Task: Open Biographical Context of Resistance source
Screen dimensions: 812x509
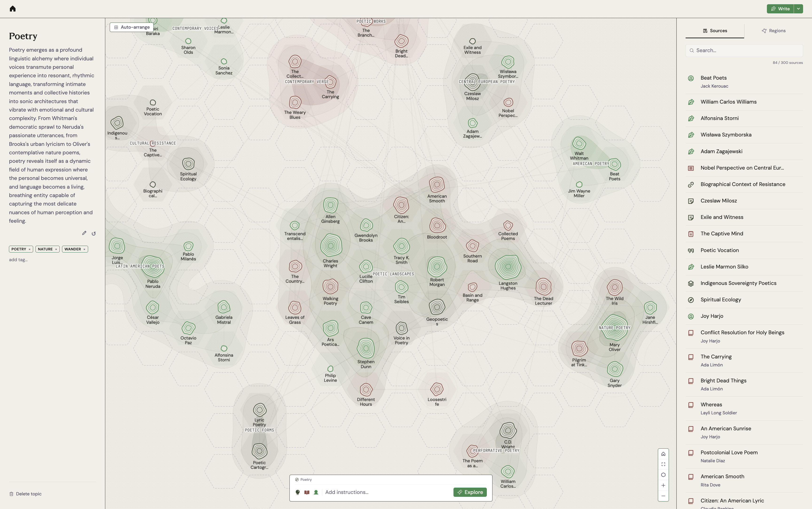Action: [744, 184]
